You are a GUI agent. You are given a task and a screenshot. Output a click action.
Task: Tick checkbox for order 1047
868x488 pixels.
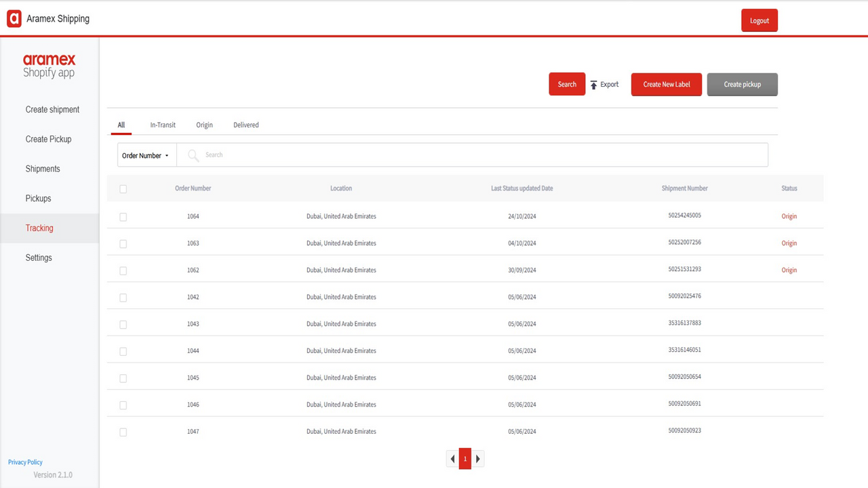(123, 432)
